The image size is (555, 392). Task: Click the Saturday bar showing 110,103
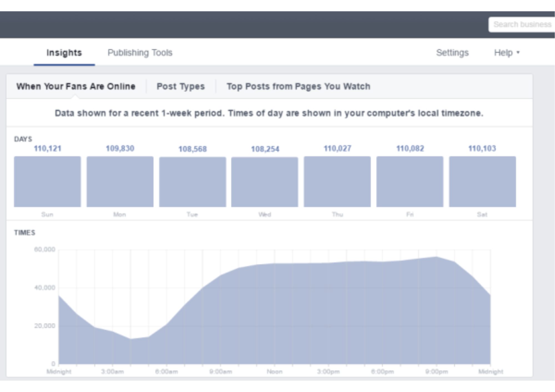[x=482, y=182]
